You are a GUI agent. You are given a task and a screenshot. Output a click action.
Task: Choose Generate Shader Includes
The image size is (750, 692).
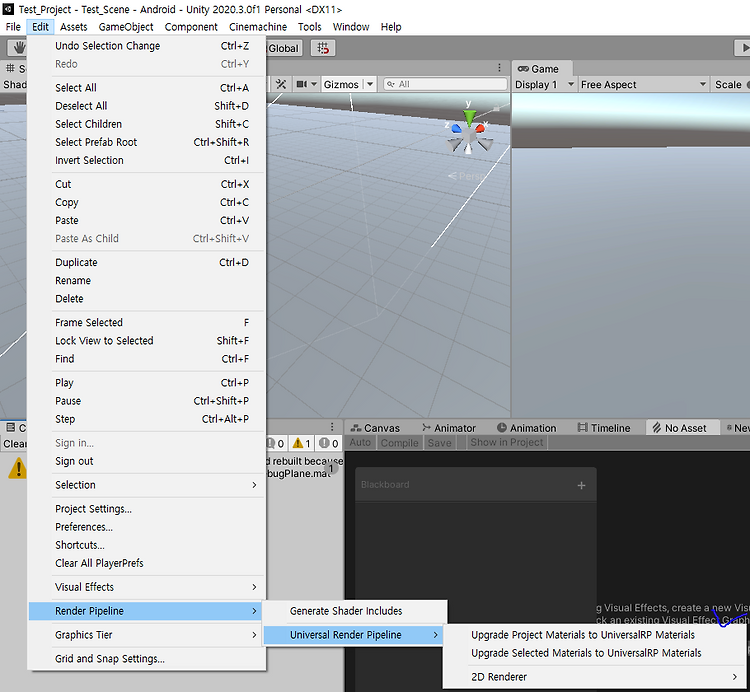(354, 611)
